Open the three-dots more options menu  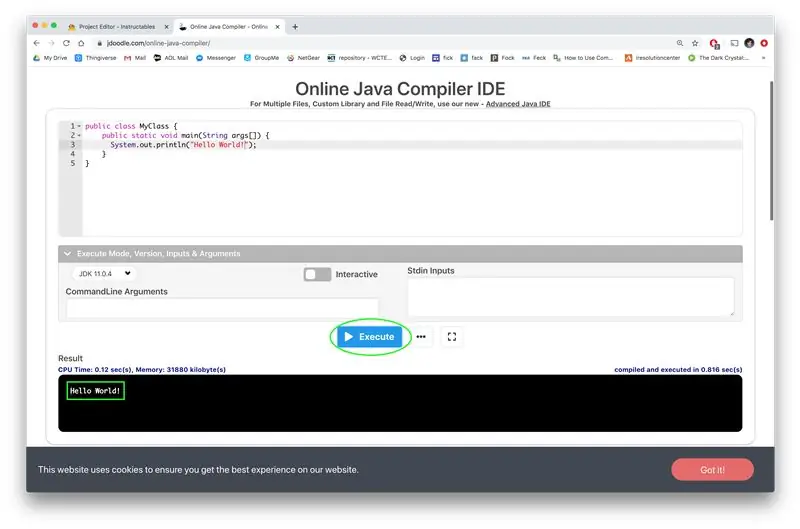point(421,337)
